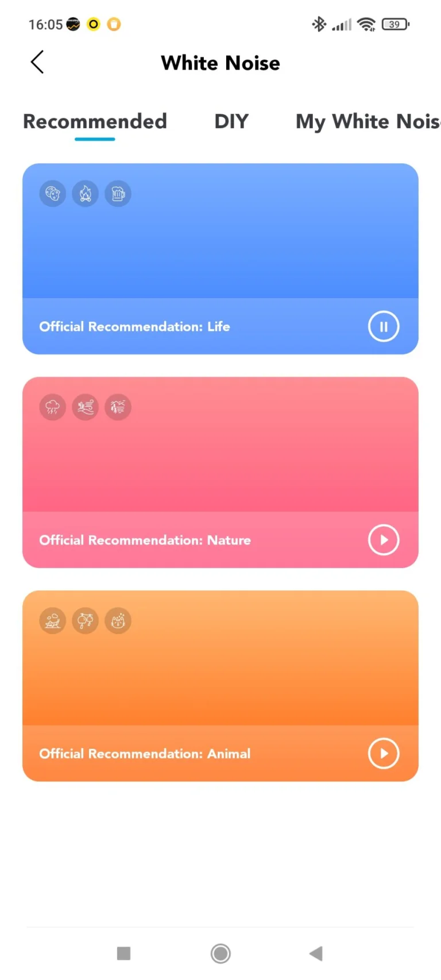Viewport: 441px width, 980px height.
Task: Tap the cricket sound icon
Action: [x=52, y=621]
